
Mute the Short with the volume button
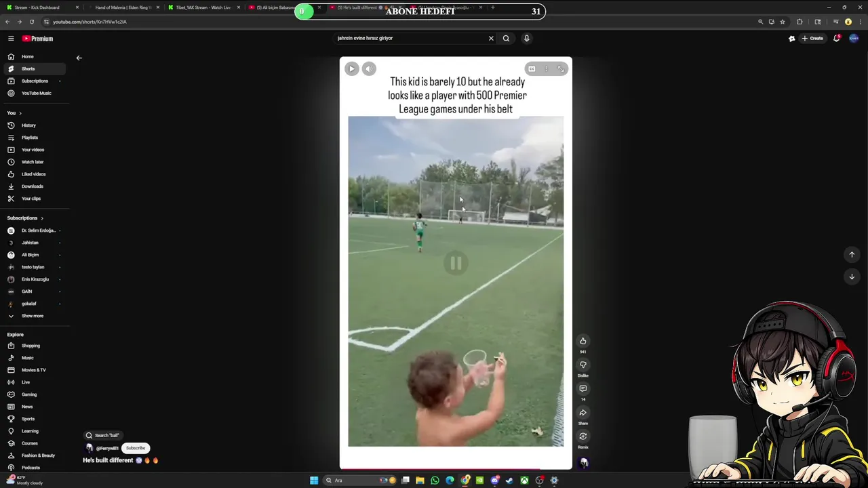(368, 68)
